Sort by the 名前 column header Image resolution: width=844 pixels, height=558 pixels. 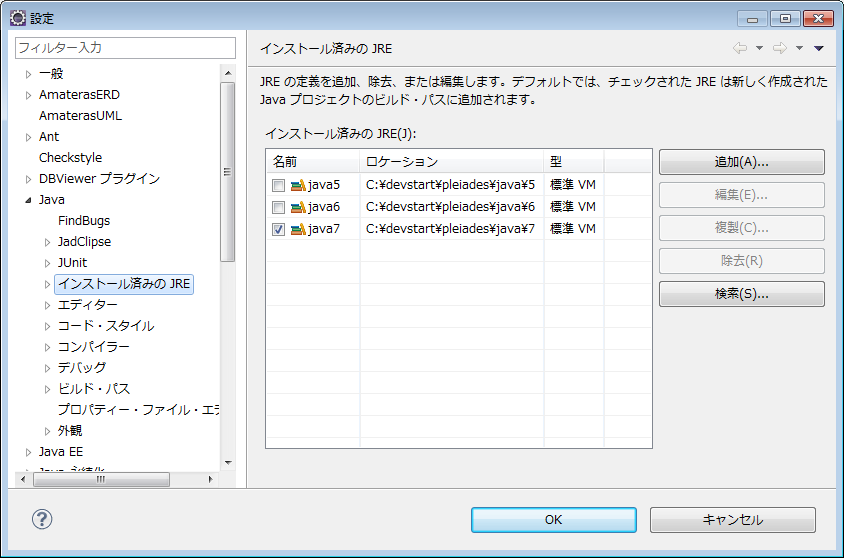tap(313, 161)
